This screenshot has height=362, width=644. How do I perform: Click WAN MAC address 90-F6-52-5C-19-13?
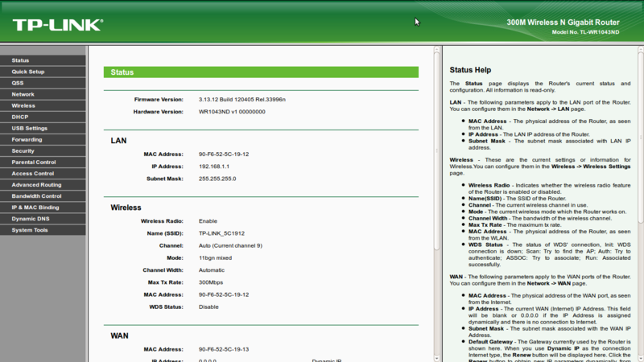click(x=224, y=350)
